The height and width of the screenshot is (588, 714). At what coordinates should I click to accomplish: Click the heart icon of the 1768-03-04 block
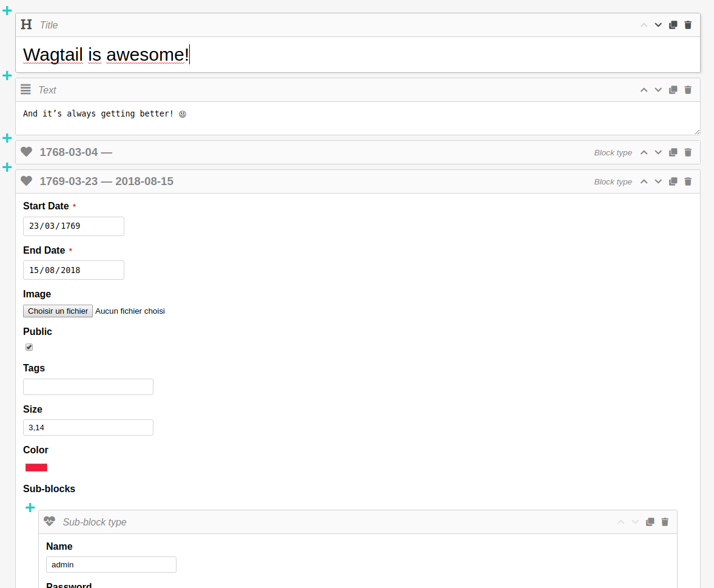(x=27, y=152)
